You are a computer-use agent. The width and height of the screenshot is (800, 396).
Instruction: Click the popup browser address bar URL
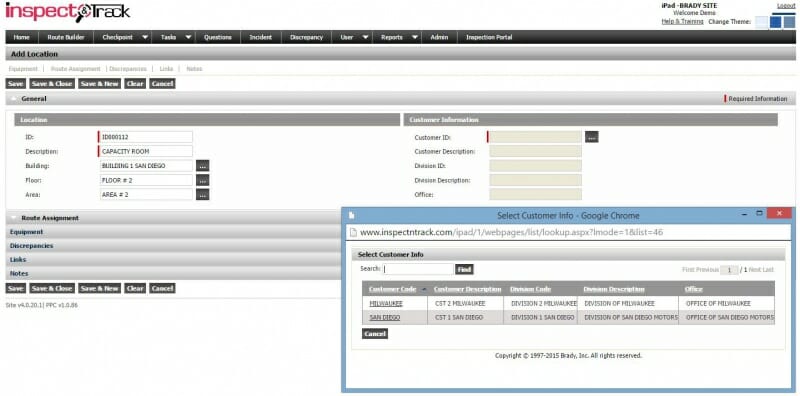point(511,232)
